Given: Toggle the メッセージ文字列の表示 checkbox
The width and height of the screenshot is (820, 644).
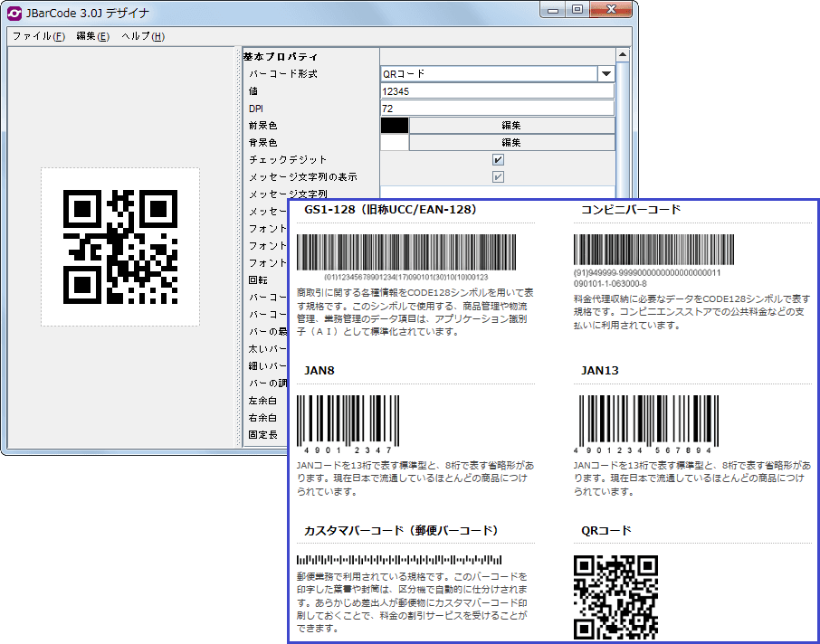Looking at the screenshot, I should tap(498, 177).
